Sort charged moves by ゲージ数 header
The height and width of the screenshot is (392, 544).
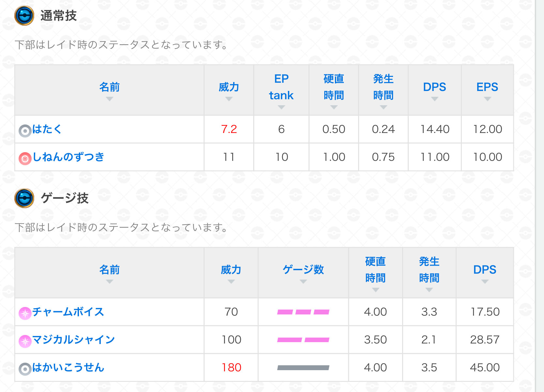coord(303,272)
